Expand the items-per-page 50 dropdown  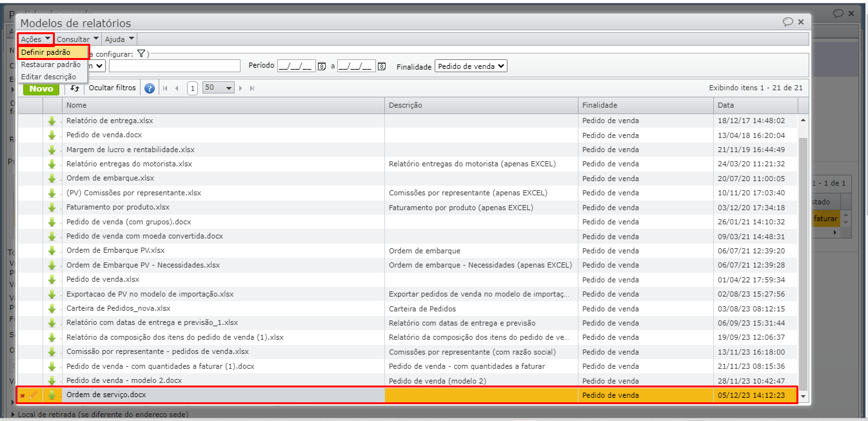[x=218, y=88]
